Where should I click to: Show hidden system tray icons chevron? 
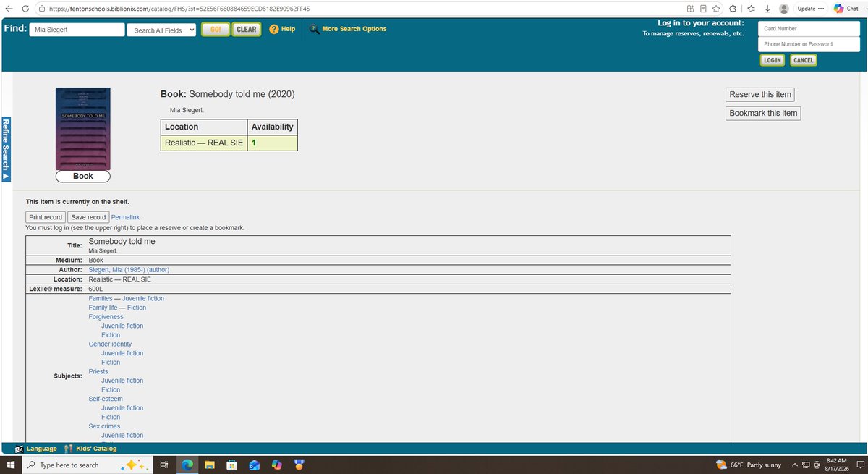(x=795, y=465)
